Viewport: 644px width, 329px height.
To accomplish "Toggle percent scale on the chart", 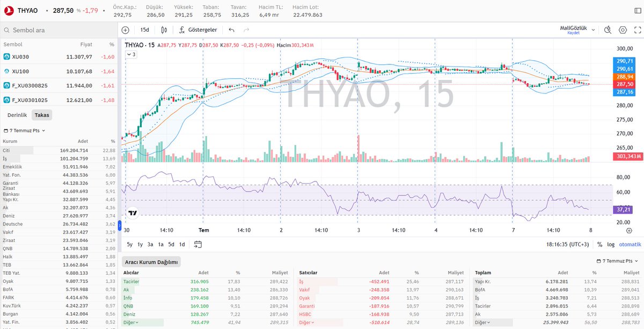I will pyautogui.click(x=599, y=244).
